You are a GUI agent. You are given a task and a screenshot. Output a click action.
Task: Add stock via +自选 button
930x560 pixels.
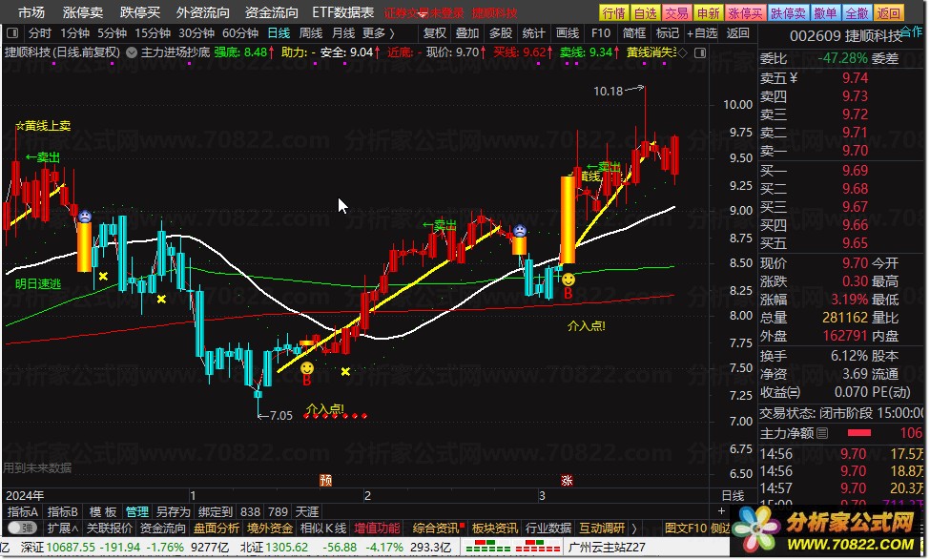pos(702,33)
